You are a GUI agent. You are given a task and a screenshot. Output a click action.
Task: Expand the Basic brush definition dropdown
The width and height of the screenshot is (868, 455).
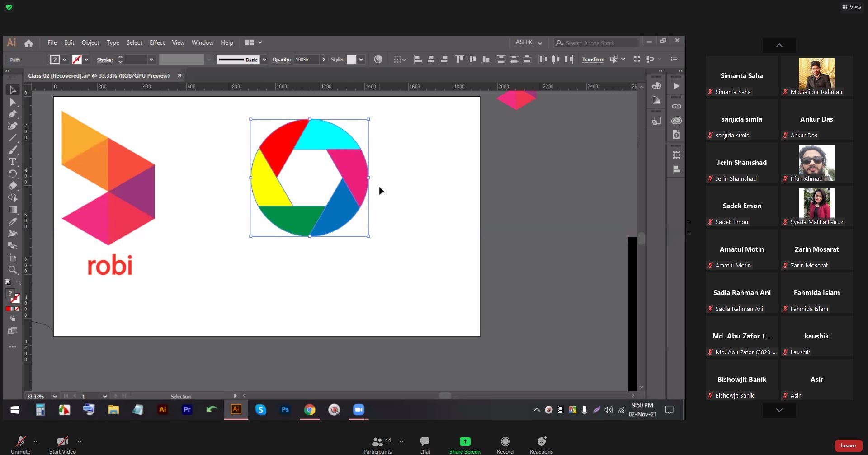coord(264,60)
